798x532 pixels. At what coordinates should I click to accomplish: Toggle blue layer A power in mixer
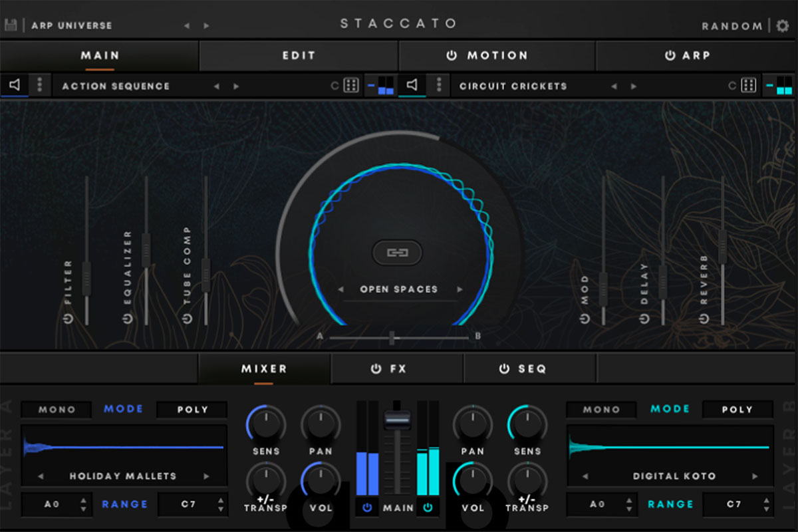click(x=367, y=507)
